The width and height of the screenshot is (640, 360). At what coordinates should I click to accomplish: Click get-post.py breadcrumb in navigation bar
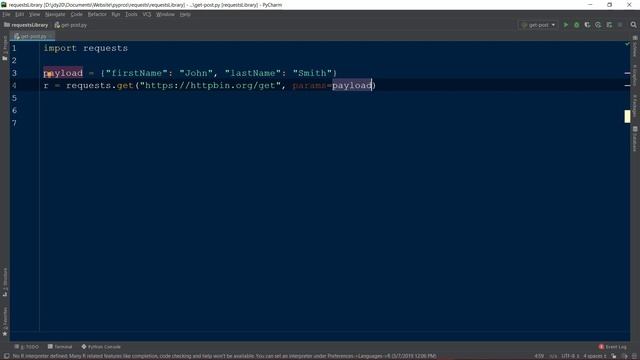pyautogui.click(x=71, y=25)
